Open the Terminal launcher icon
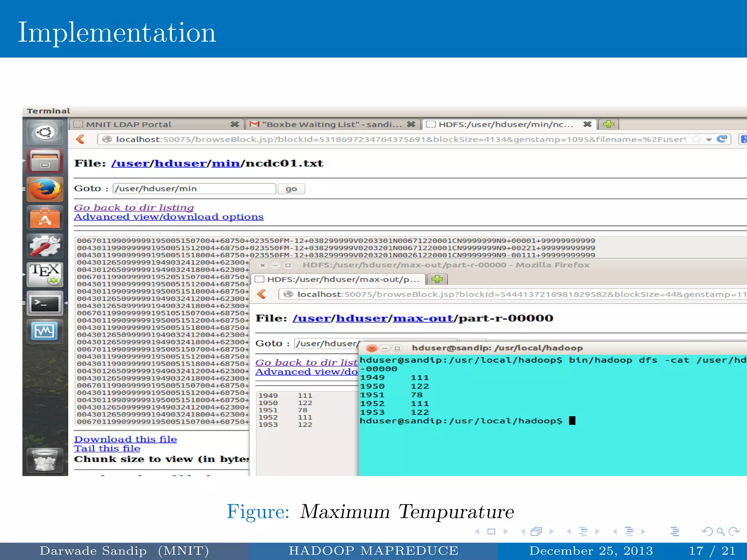Screen dimensions: 747x560 click(x=45, y=303)
